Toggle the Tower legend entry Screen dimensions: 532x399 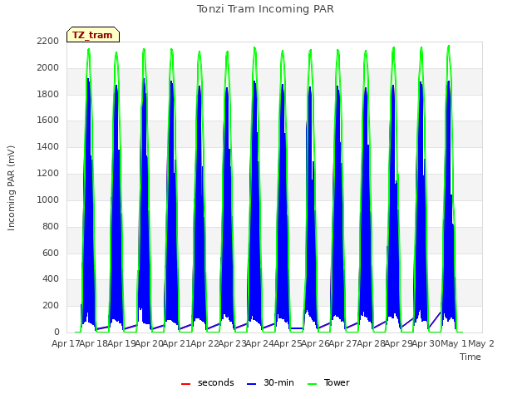pyautogui.click(x=328, y=382)
